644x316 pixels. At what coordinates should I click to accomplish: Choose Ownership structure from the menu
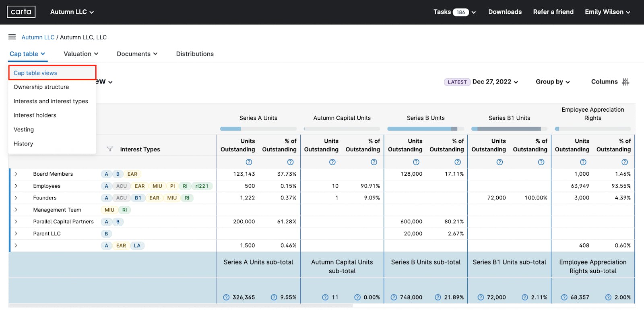41,87
